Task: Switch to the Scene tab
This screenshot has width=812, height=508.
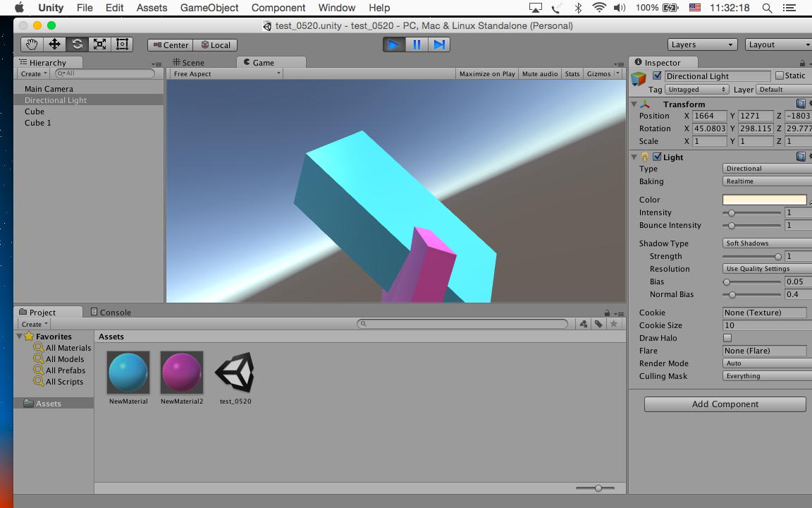Action: [188, 62]
